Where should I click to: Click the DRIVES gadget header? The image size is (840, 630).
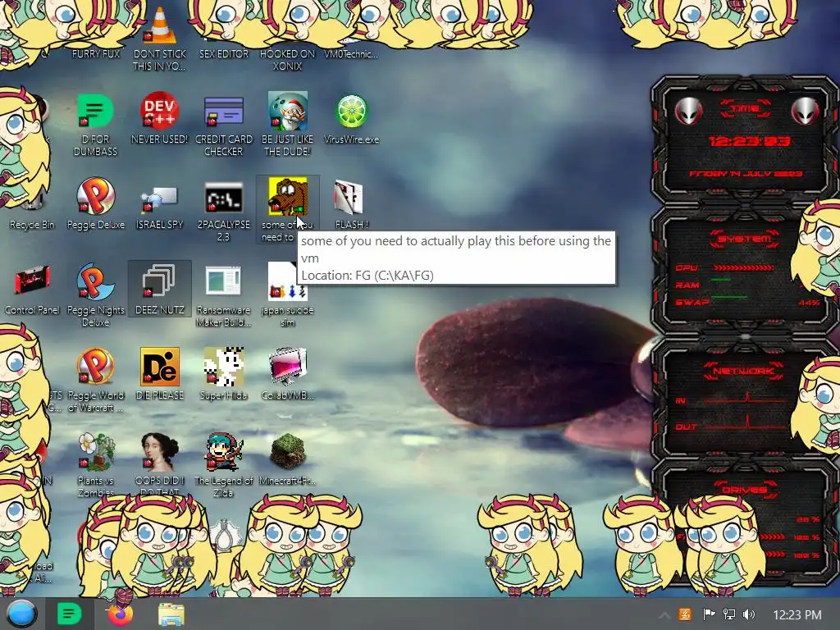(744, 489)
